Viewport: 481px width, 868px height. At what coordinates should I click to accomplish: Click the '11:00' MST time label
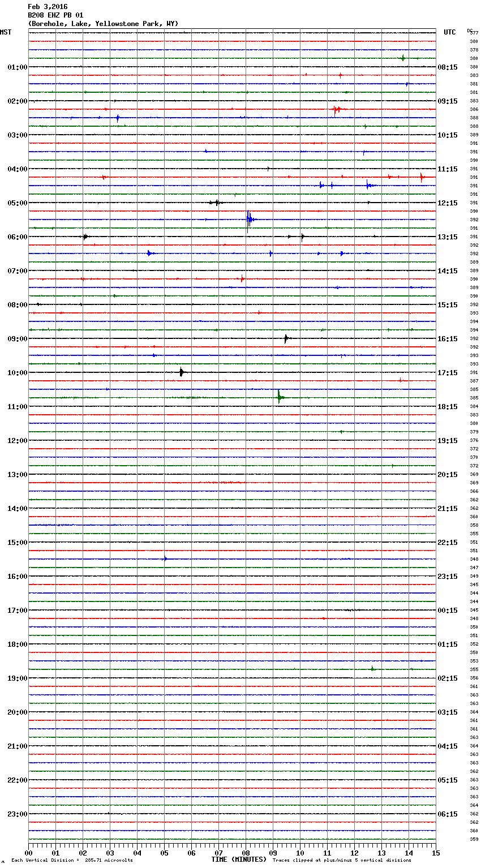tap(17, 407)
